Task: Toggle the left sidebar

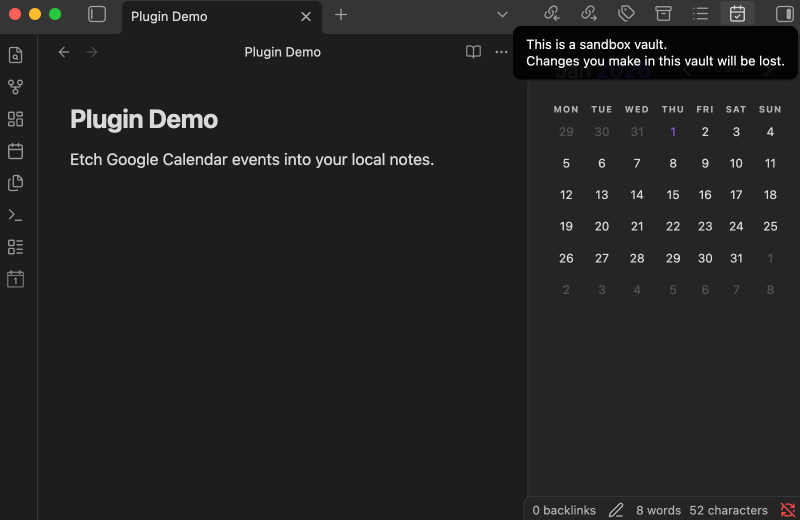Action: [97, 14]
